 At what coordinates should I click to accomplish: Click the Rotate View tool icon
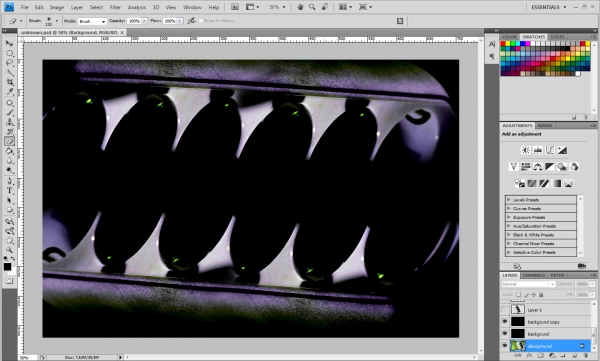325,7
